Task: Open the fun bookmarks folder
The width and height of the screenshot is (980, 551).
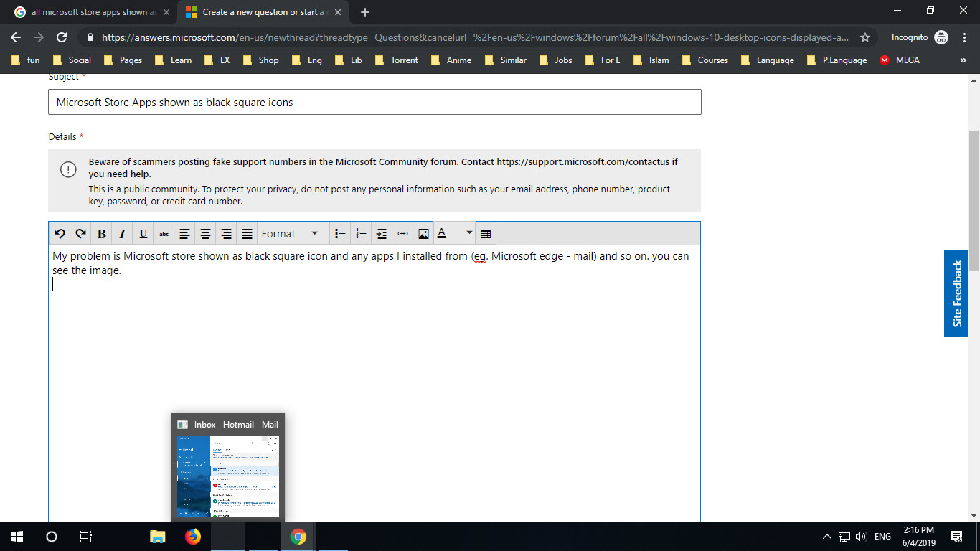Action: (x=25, y=60)
